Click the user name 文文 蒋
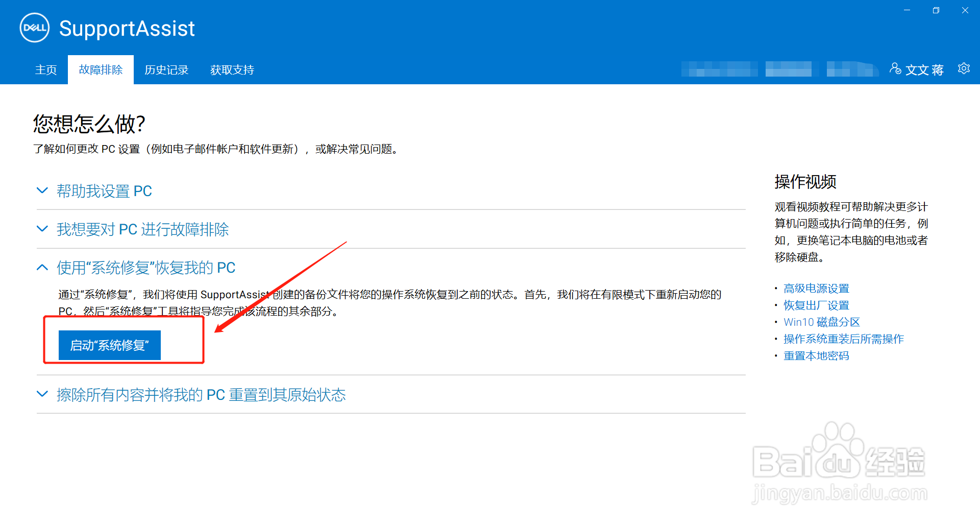 tap(924, 70)
